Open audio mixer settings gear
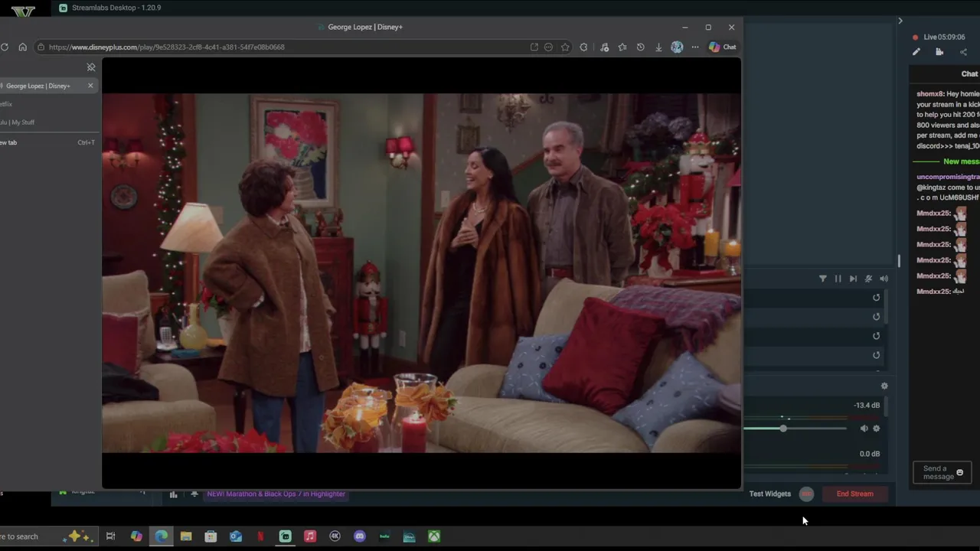 coord(884,386)
